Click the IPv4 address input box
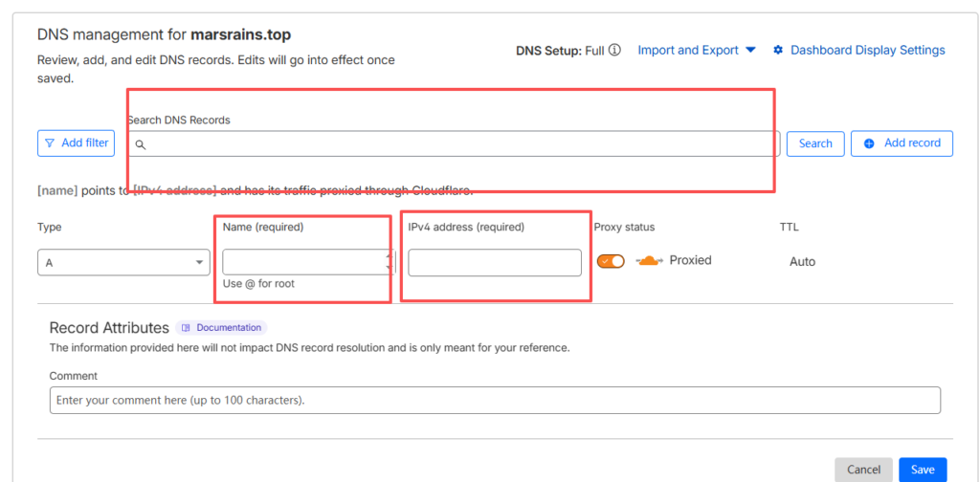The image size is (980, 482). tap(494, 262)
